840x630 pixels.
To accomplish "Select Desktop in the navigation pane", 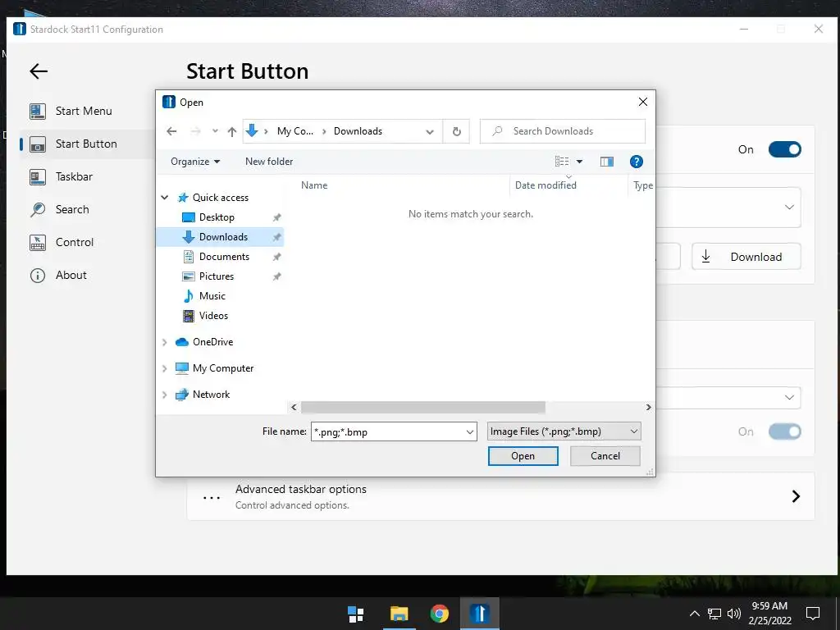I will coord(217,217).
